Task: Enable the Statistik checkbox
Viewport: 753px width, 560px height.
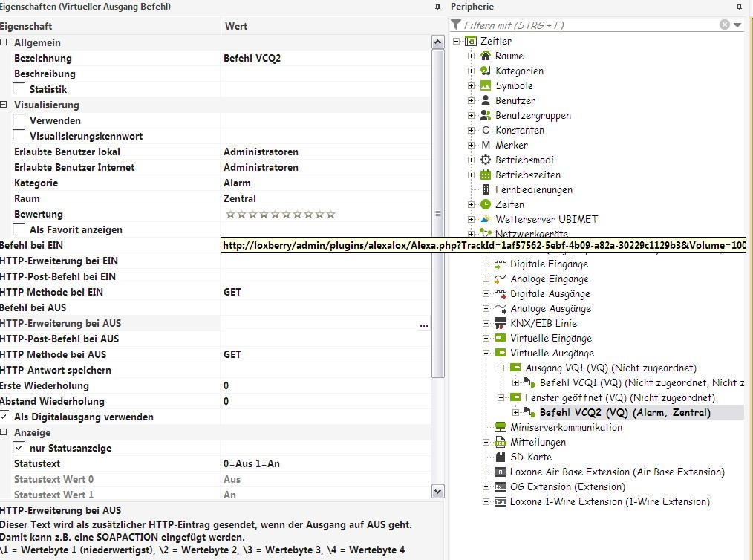Action: (19, 89)
